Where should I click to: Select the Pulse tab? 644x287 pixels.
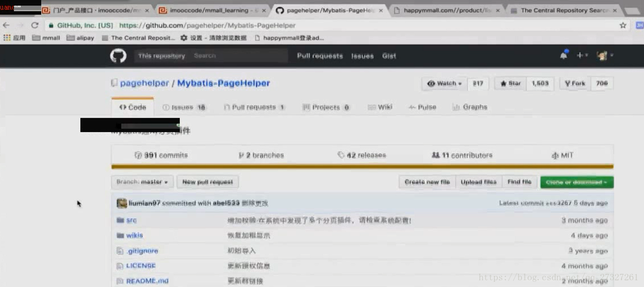point(422,107)
